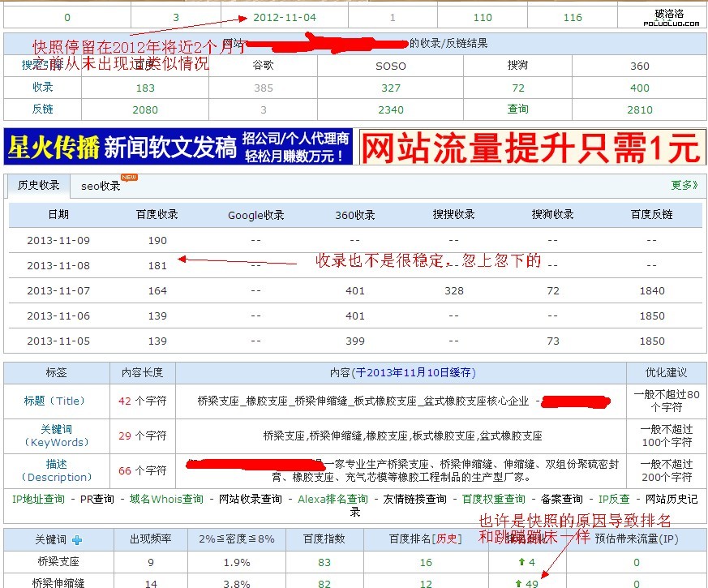The width and height of the screenshot is (708, 588).
Task: Click the 描述（Description） label link
Action: tap(56, 470)
